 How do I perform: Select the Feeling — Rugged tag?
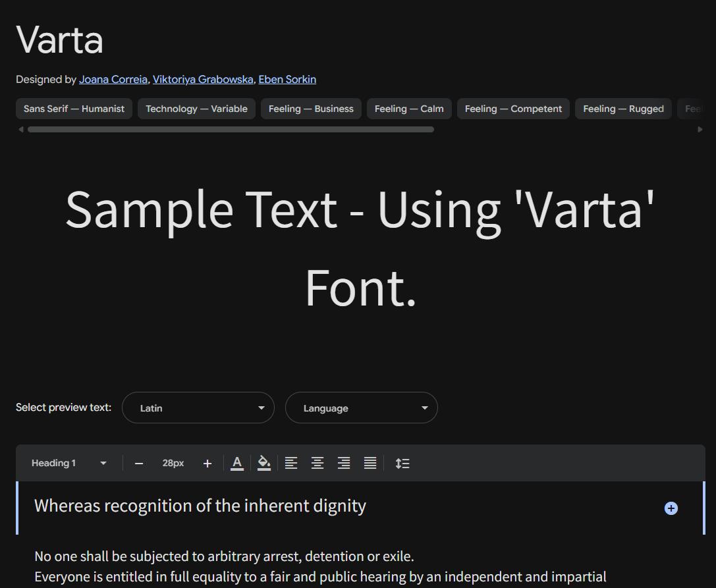click(623, 109)
